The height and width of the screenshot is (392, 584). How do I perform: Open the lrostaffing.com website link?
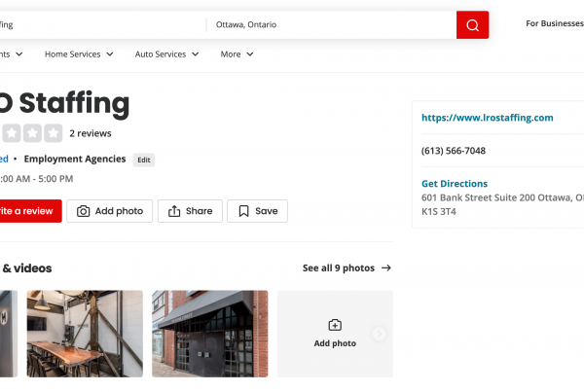pyautogui.click(x=487, y=118)
